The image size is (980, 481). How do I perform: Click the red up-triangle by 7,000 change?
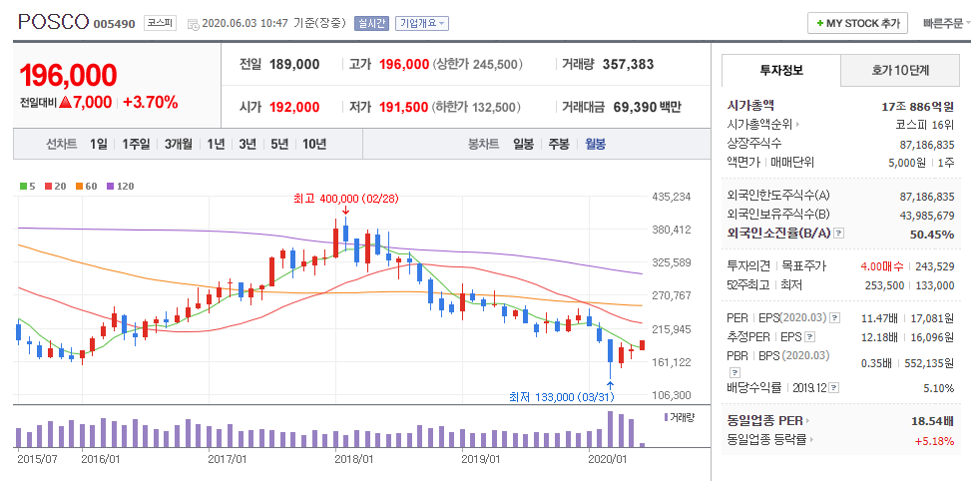(66, 103)
